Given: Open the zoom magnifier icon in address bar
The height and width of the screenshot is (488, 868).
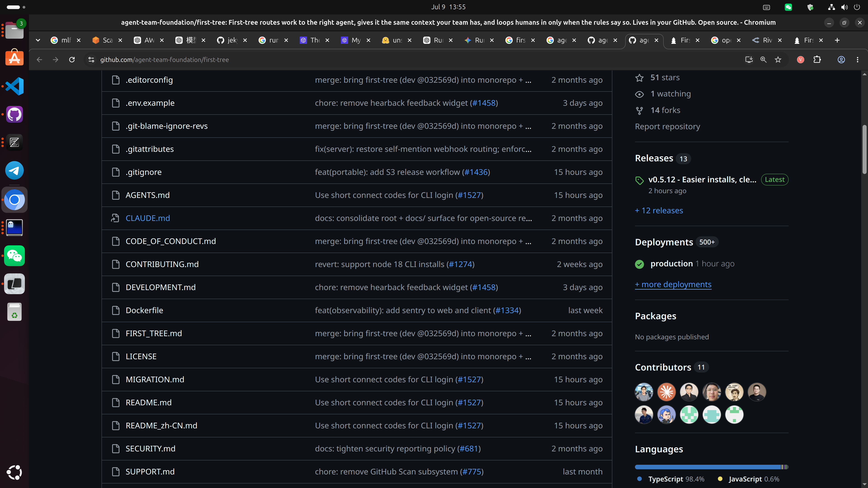Looking at the screenshot, I should click(x=764, y=60).
